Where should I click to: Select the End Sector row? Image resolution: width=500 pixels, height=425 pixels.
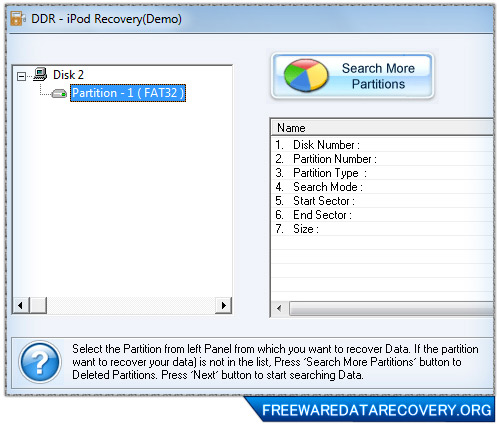click(382, 215)
